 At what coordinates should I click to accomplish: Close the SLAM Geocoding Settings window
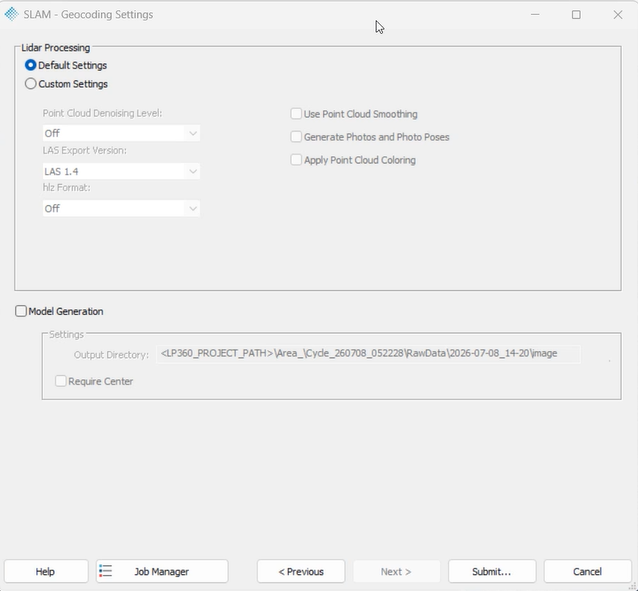coord(618,15)
